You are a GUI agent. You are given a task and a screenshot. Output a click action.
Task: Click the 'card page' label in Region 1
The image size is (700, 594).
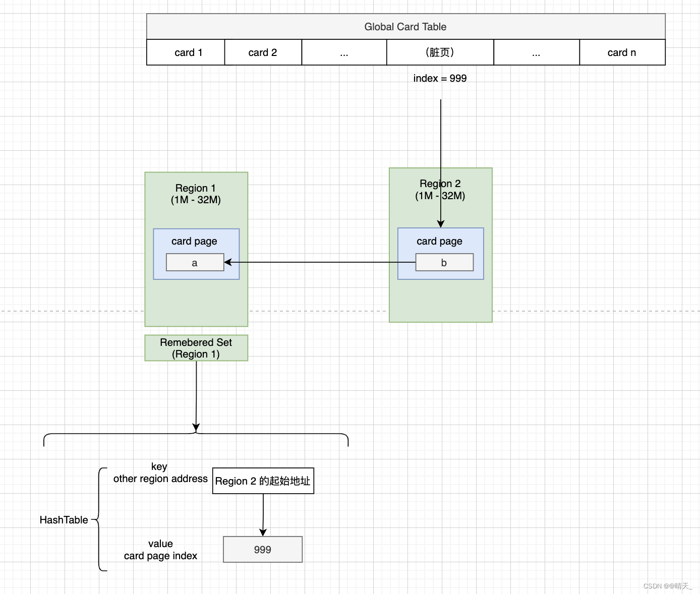click(x=194, y=241)
